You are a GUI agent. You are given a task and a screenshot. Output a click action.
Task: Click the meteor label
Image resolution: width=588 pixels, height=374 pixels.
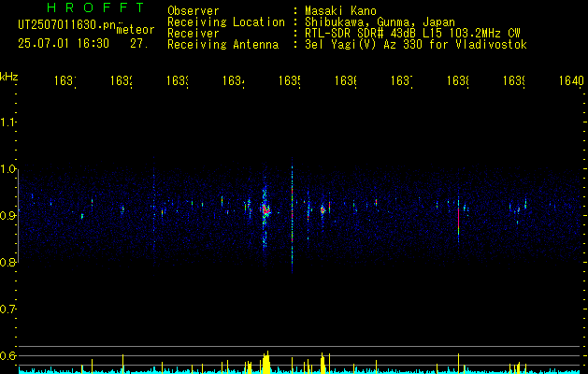click(x=136, y=30)
